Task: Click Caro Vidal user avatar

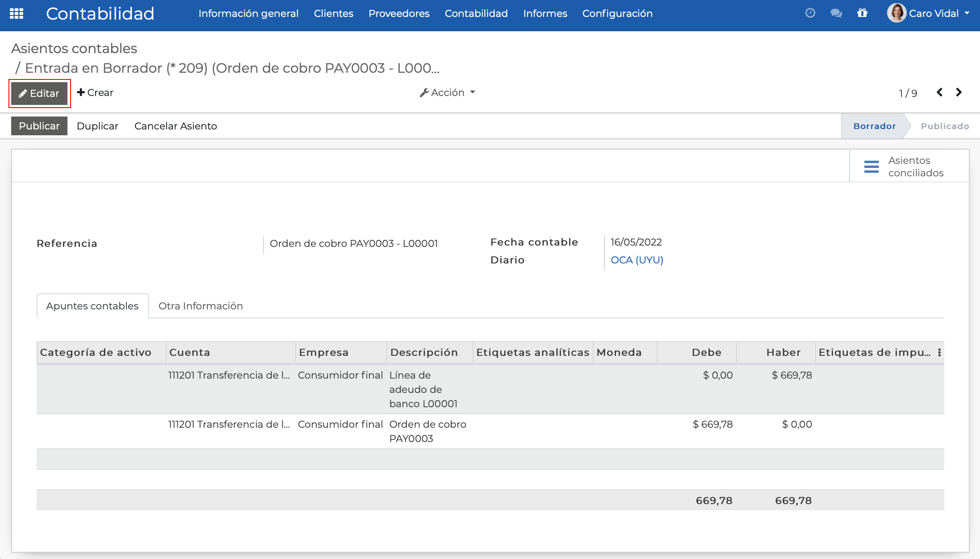Action: pos(896,13)
